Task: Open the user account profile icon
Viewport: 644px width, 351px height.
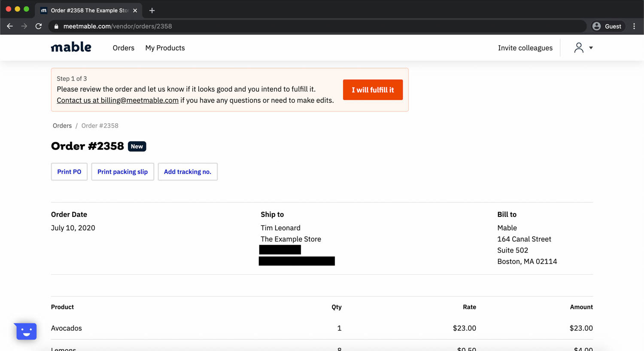Action: pyautogui.click(x=579, y=48)
